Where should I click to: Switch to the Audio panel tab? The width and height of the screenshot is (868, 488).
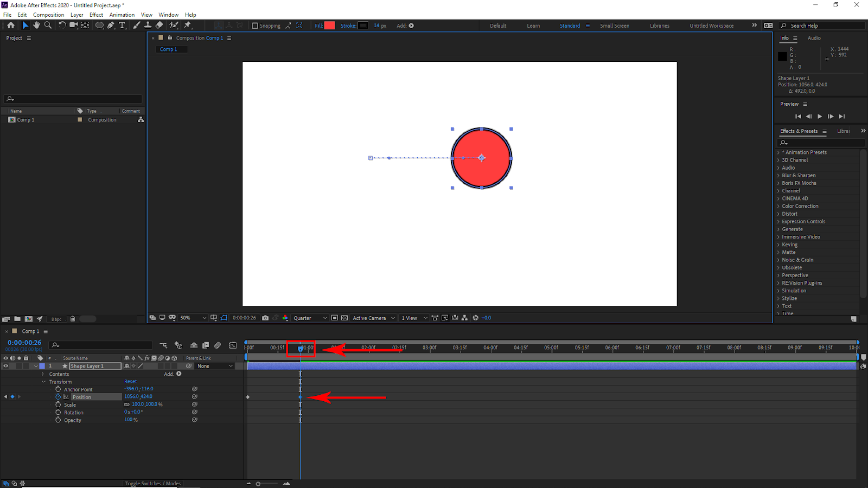click(x=814, y=38)
